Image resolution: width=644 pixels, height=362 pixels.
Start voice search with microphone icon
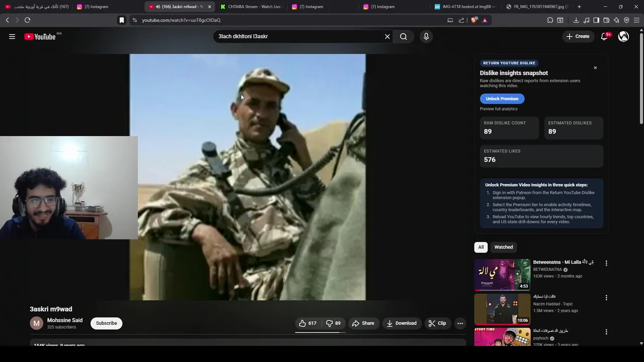[426, 36]
